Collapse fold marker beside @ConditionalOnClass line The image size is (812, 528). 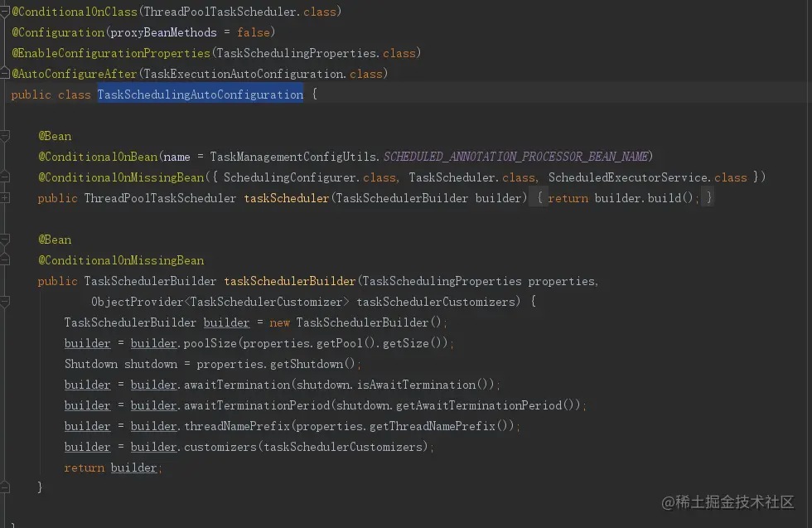pyautogui.click(x=4, y=12)
